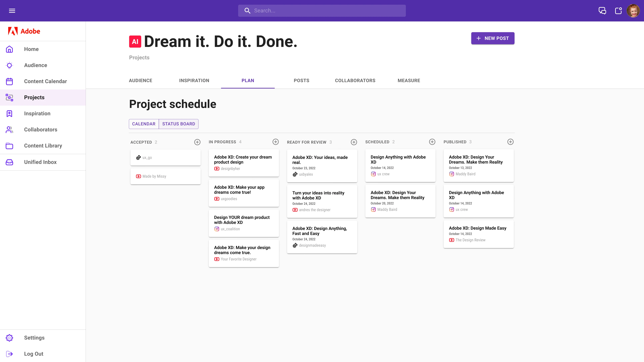Add a card to Scheduled column

pos(432,142)
